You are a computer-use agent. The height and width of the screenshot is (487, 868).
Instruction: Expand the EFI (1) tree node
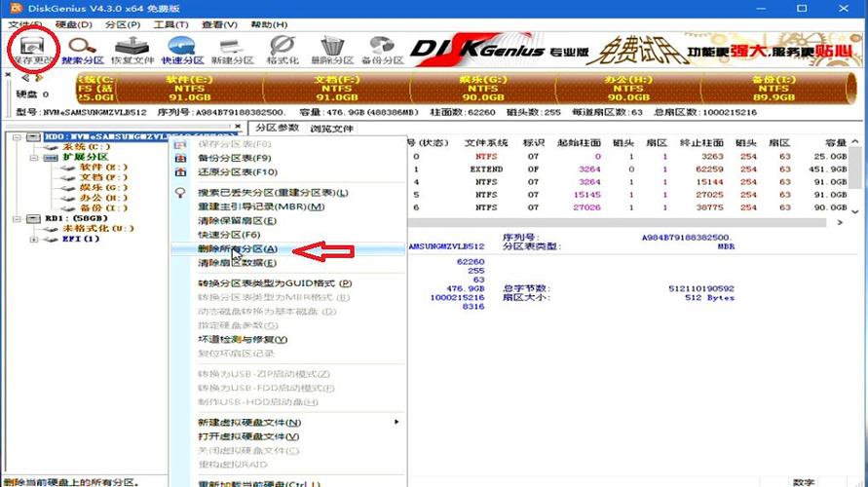pyautogui.click(x=34, y=239)
